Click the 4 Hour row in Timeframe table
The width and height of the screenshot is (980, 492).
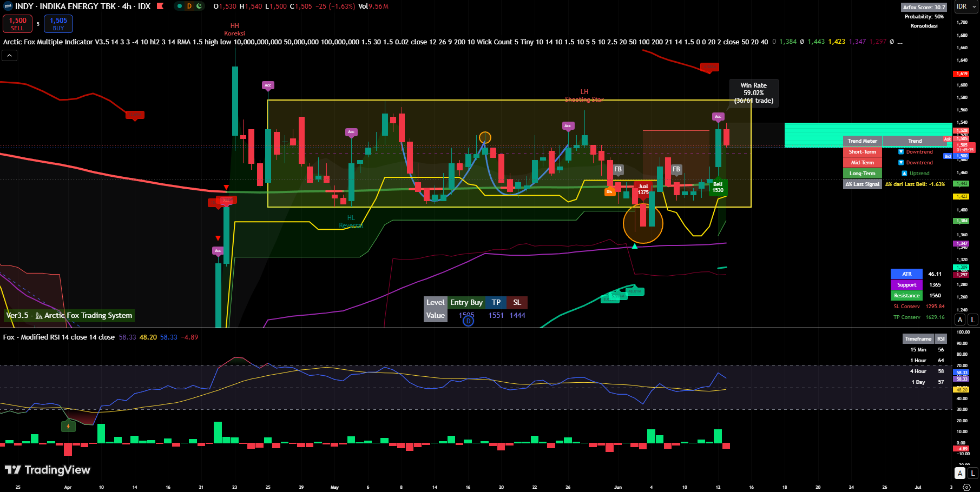(x=924, y=371)
